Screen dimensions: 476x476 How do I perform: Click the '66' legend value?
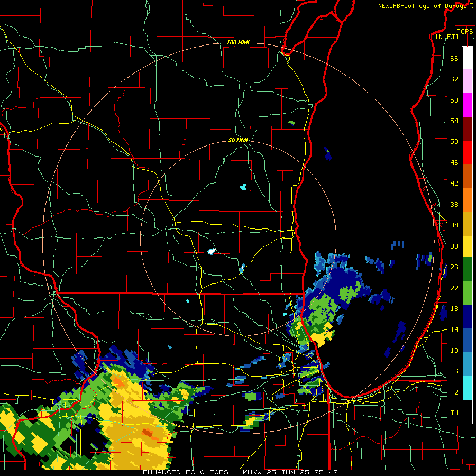(454, 58)
